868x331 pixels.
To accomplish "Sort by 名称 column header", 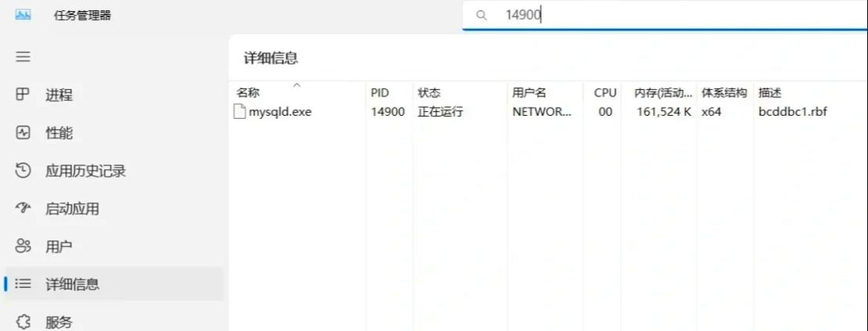I will click(248, 93).
